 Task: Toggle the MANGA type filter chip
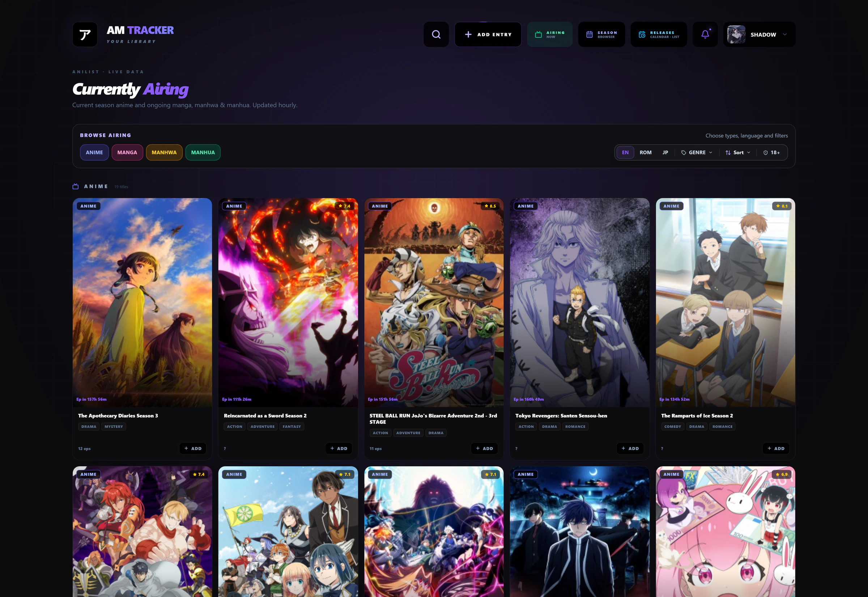[127, 153]
